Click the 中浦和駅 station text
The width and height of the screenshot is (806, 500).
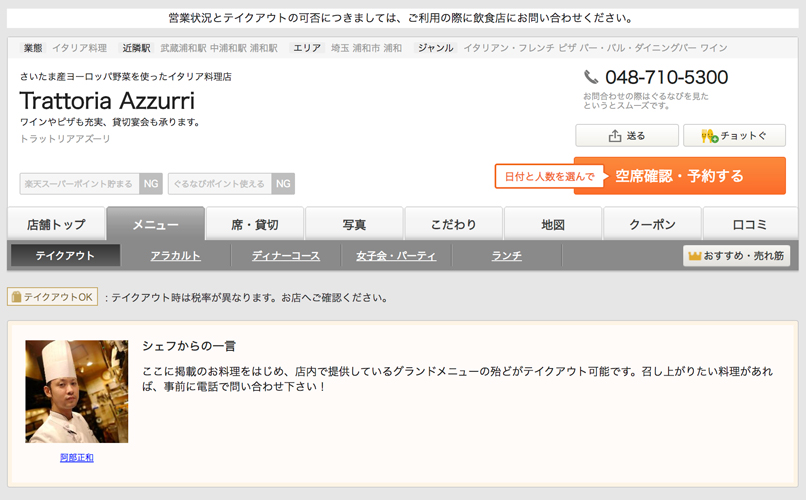click(x=229, y=48)
